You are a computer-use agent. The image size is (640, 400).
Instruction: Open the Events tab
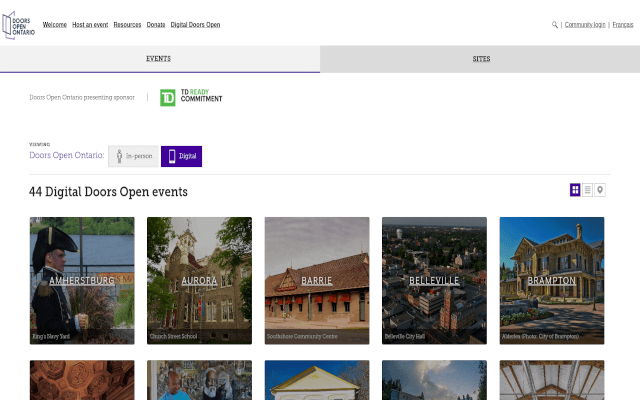tap(159, 59)
